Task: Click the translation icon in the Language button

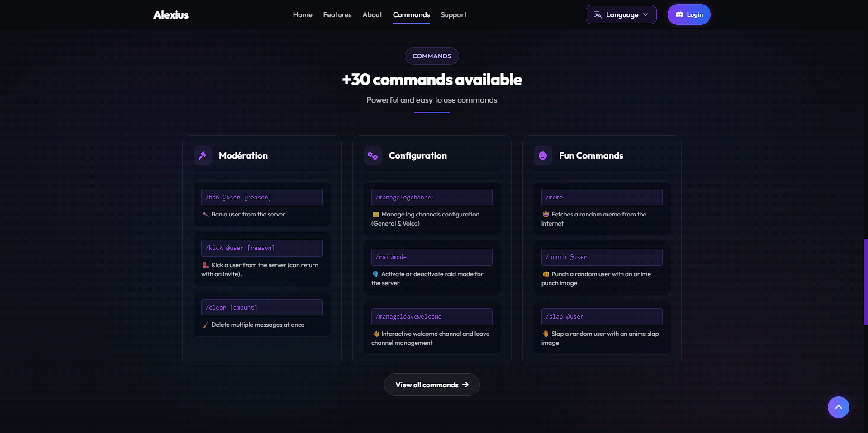Action: coord(597,14)
